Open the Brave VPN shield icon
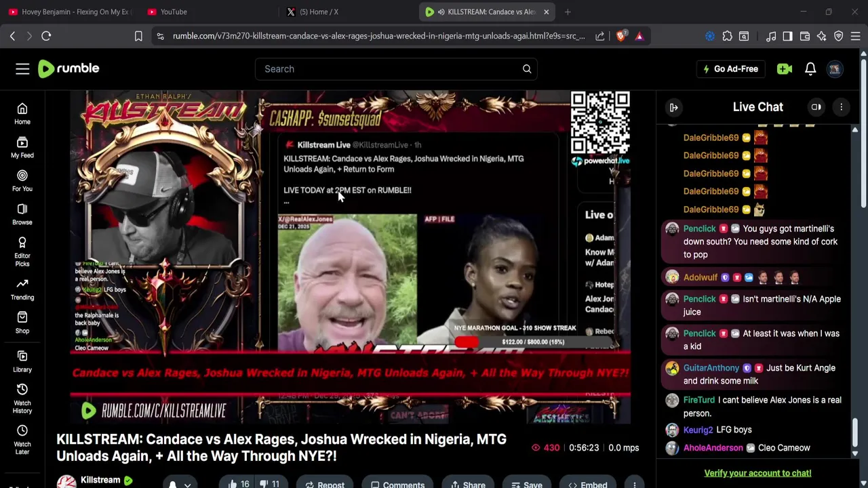 [x=838, y=36]
